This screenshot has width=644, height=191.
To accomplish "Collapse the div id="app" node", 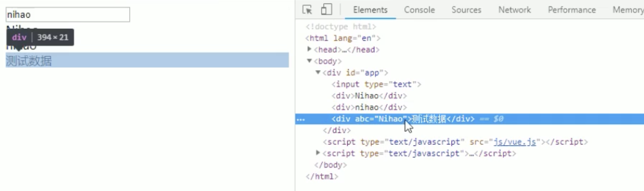I will (x=318, y=72).
